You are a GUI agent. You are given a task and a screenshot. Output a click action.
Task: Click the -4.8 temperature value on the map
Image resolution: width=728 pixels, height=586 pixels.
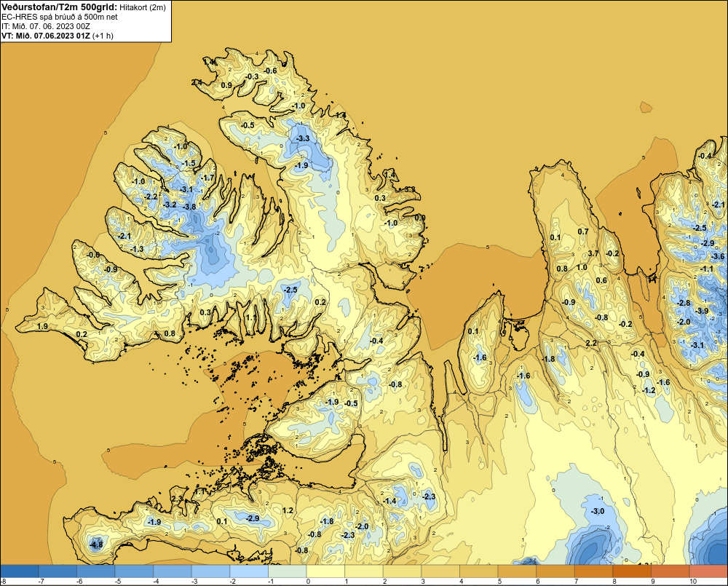(95, 545)
